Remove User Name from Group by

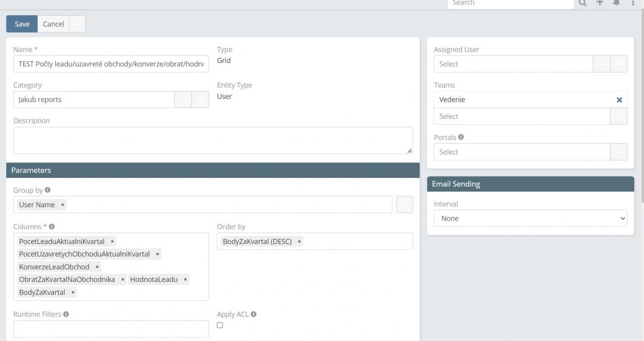(62, 205)
